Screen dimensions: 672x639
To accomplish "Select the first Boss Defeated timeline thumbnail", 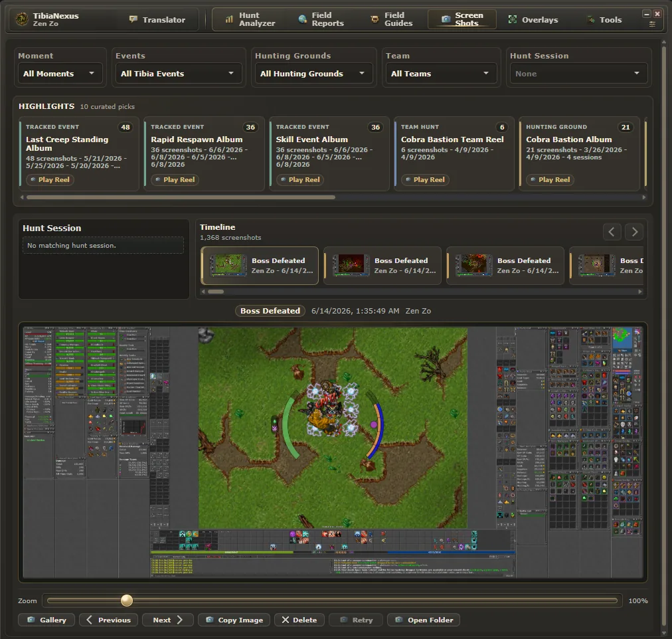I will [x=260, y=266].
